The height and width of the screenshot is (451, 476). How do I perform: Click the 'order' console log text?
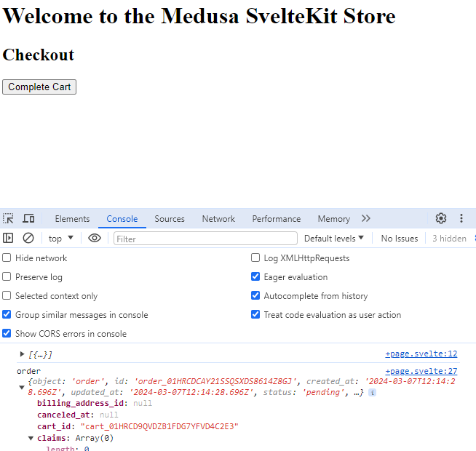[29, 371]
